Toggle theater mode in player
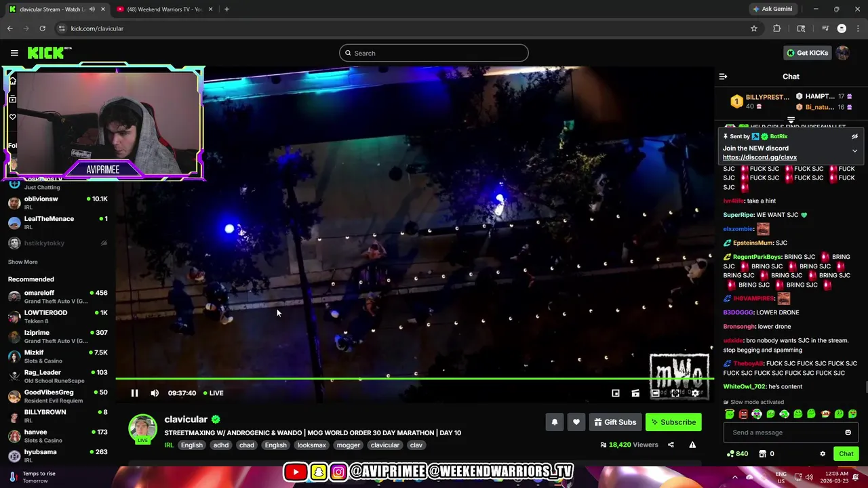 (655, 393)
